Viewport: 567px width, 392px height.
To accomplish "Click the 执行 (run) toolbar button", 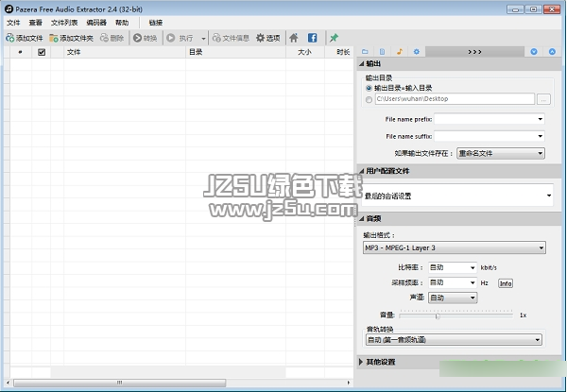I will tap(180, 38).
